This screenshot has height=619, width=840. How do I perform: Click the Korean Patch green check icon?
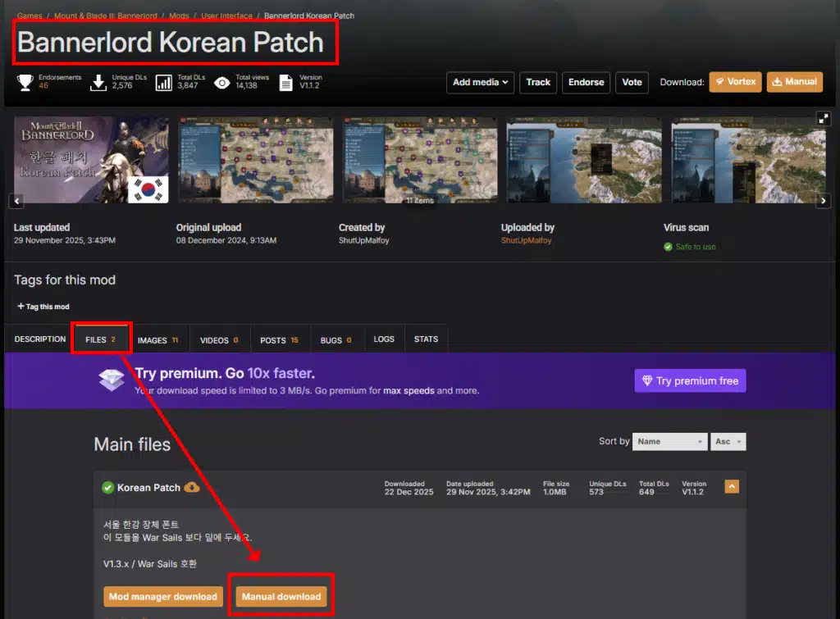pyautogui.click(x=107, y=488)
